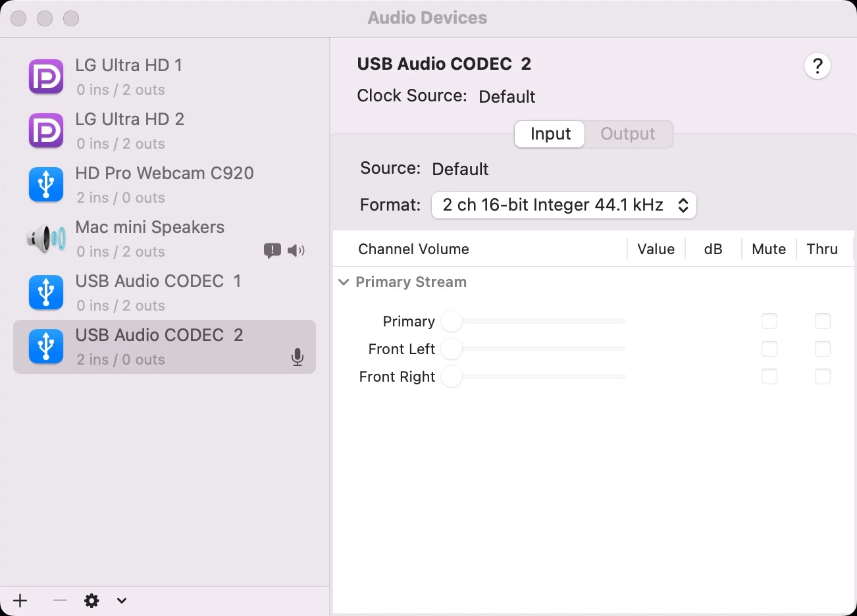Image resolution: width=857 pixels, height=616 pixels.
Task: Click the microphone badge on USB Audio CODEC 2
Action: [x=298, y=357]
